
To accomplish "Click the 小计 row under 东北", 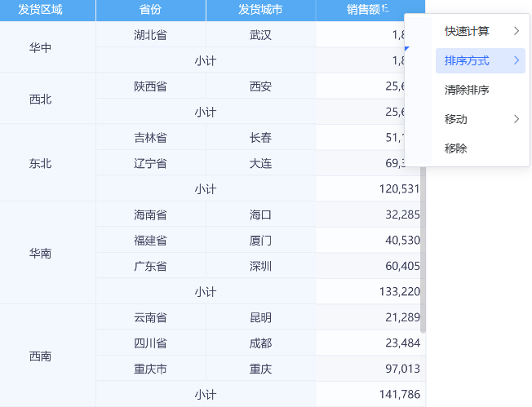I will tap(206, 188).
